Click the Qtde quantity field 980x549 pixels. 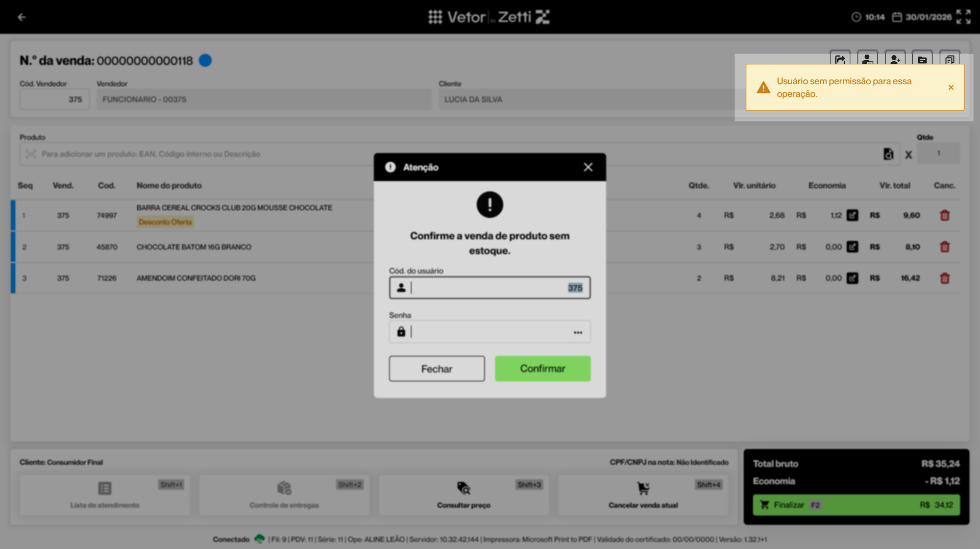pos(938,153)
